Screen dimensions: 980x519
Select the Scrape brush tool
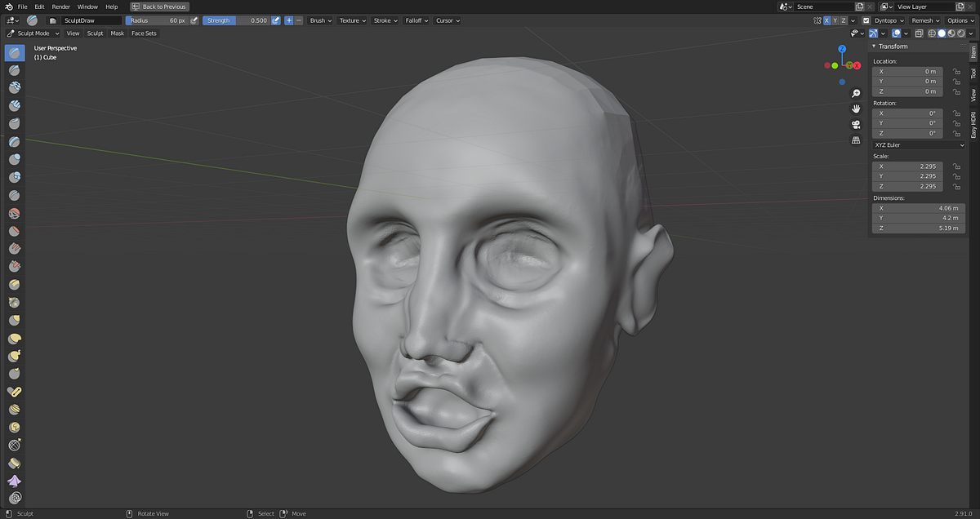click(x=15, y=267)
